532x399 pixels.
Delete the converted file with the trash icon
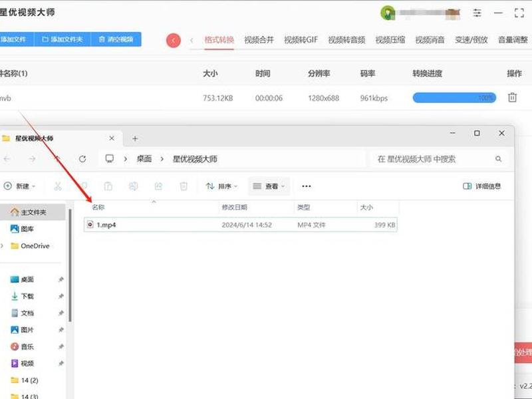click(512, 98)
